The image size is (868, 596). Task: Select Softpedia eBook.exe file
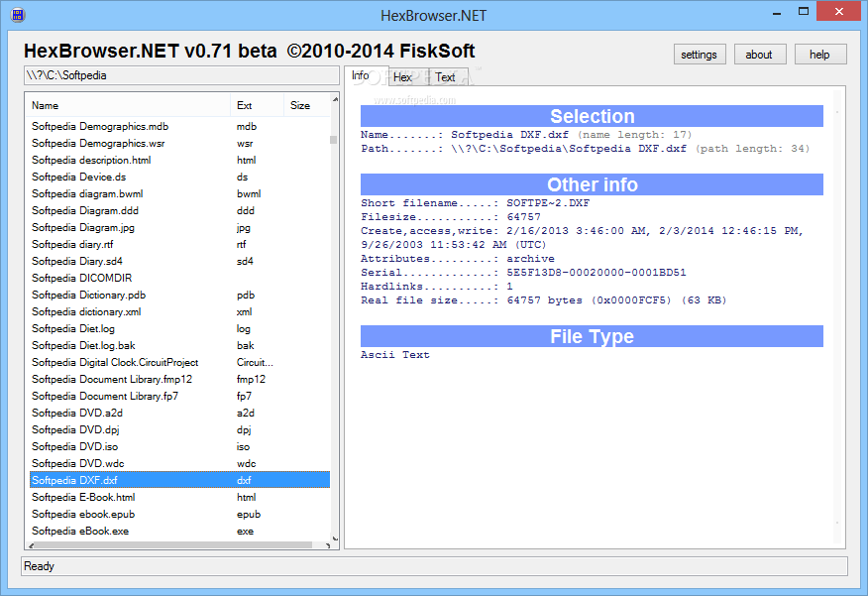pos(179,532)
